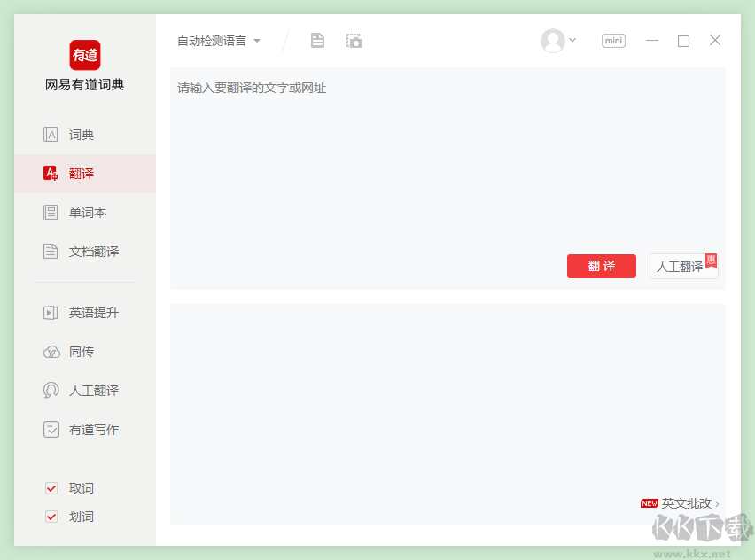Select the Youdao logo at top
Screen dimensions: 755x560
[x=84, y=55]
